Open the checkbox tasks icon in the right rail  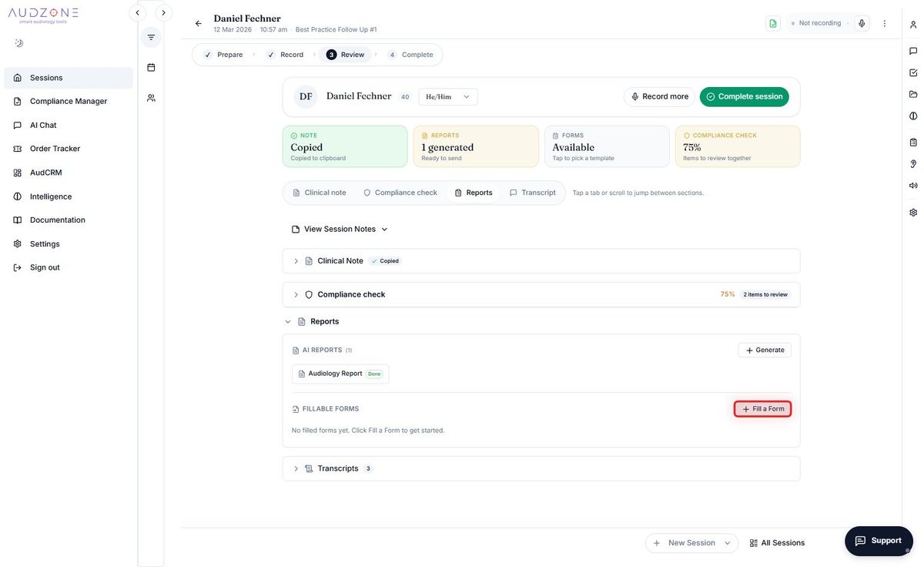pyautogui.click(x=913, y=72)
